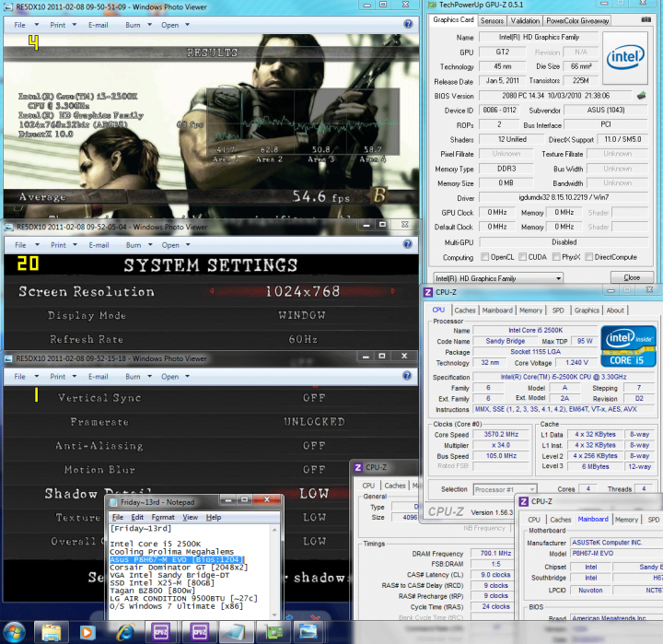Click the Intel logo in GPU-Z
This screenshot has width=663, height=644.
[x=625, y=58]
